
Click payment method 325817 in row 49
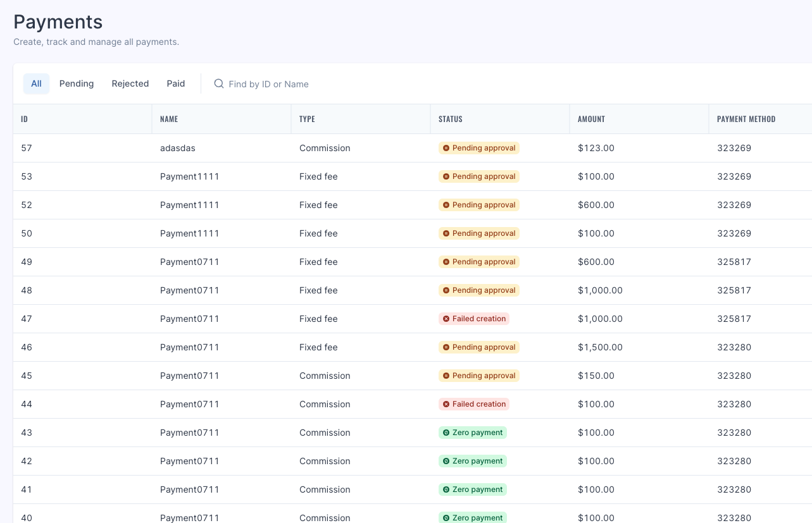coord(734,262)
